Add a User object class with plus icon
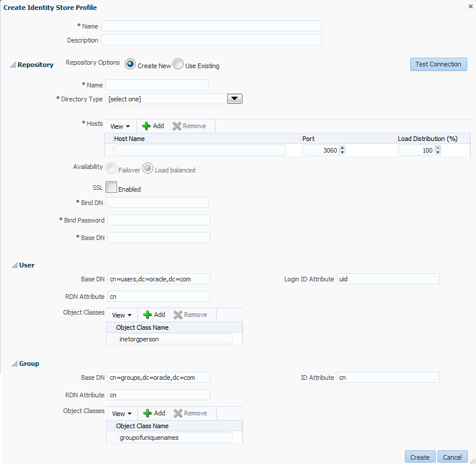Viewport: 476px width, 469px height. coord(147,315)
